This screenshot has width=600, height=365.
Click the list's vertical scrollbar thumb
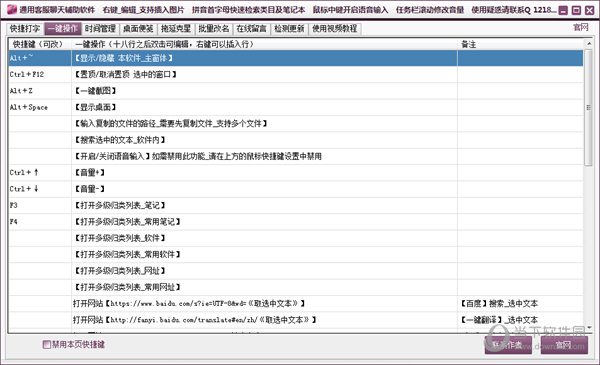pyautogui.click(x=588, y=108)
